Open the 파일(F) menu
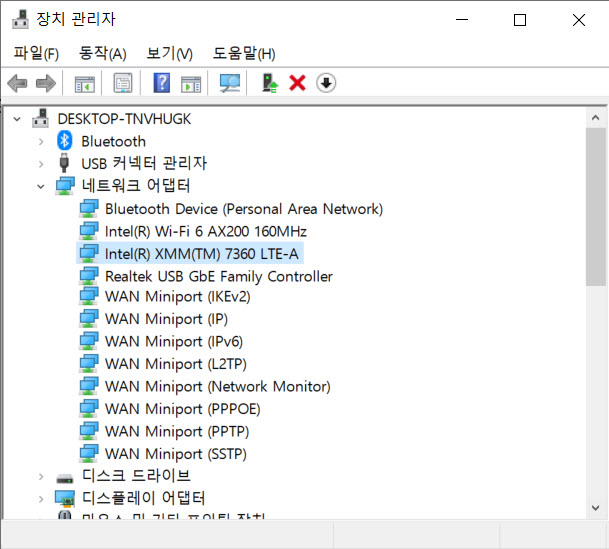Screen dimensions: 609x549 point(36,53)
